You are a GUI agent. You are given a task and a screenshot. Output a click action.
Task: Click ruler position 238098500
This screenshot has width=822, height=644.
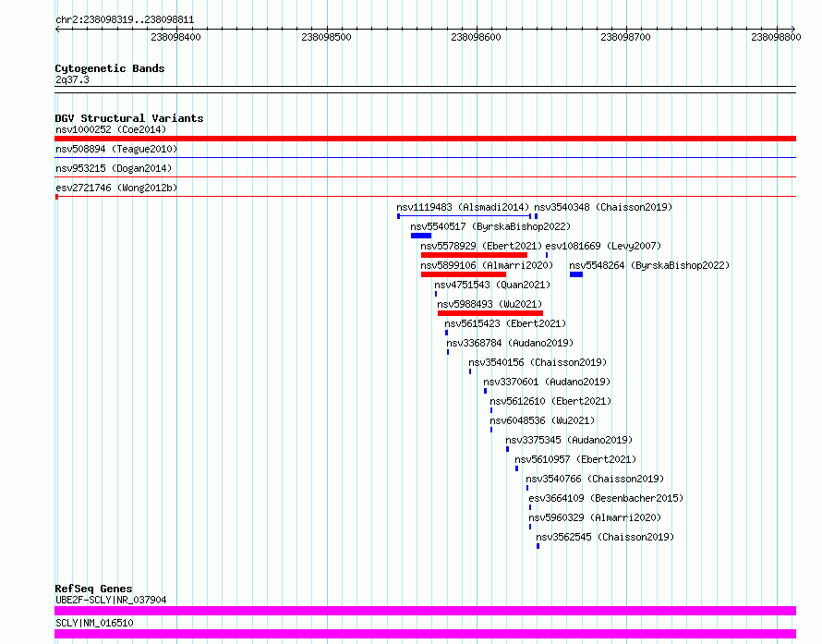pyautogui.click(x=326, y=37)
